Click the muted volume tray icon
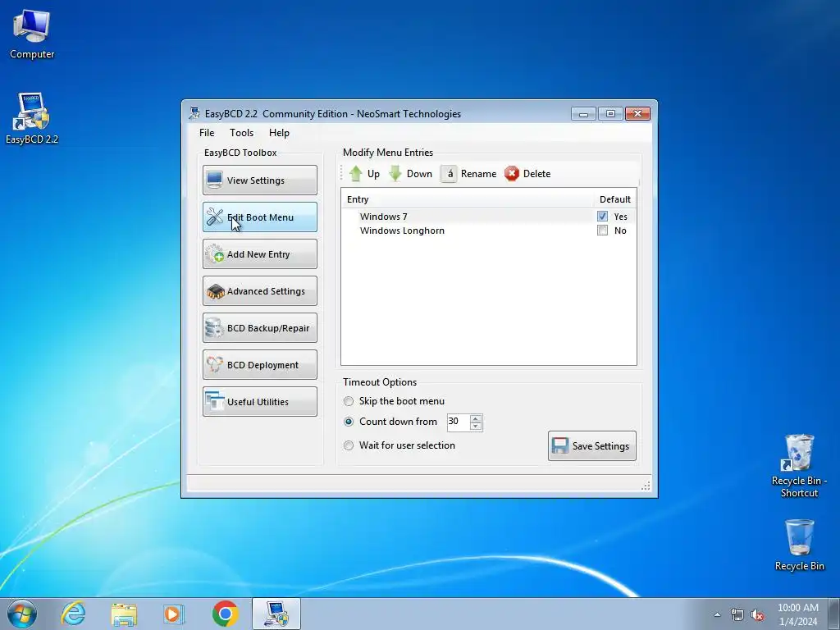 point(757,614)
